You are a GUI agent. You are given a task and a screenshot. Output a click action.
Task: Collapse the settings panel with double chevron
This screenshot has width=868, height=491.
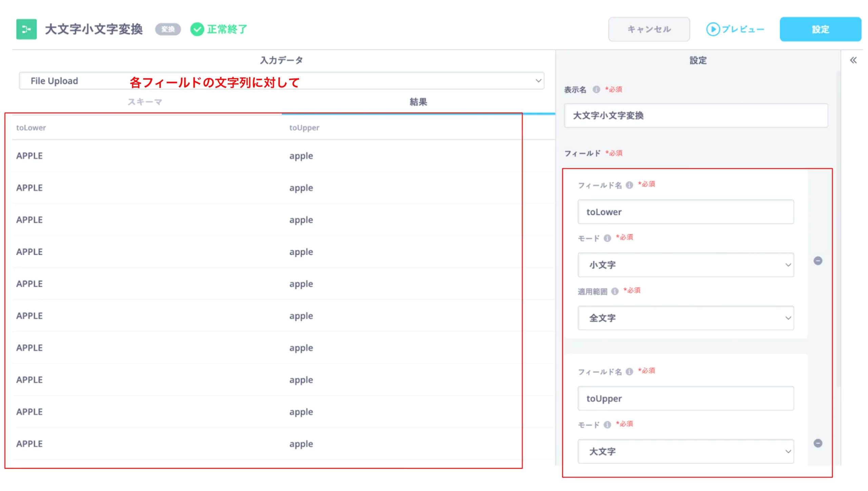click(x=853, y=60)
